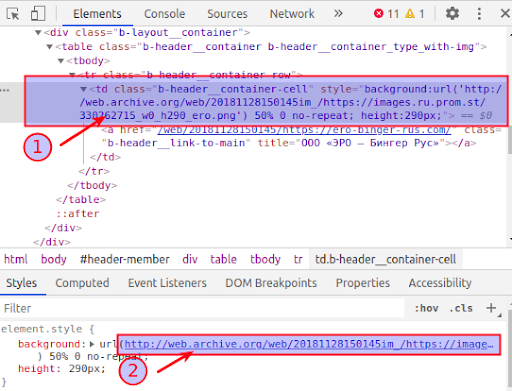The width and height of the screenshot is (512, 391).
Task: Click the red error count icon
Action: pyautogui.click(x=379, y=14)
